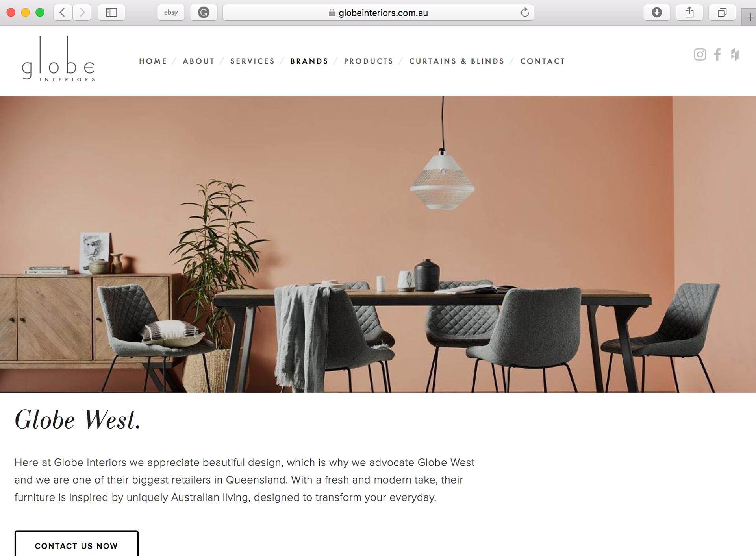Click the globeinteriors.com.au address bar
756x556 pixels.
click(x=378, y=13)
